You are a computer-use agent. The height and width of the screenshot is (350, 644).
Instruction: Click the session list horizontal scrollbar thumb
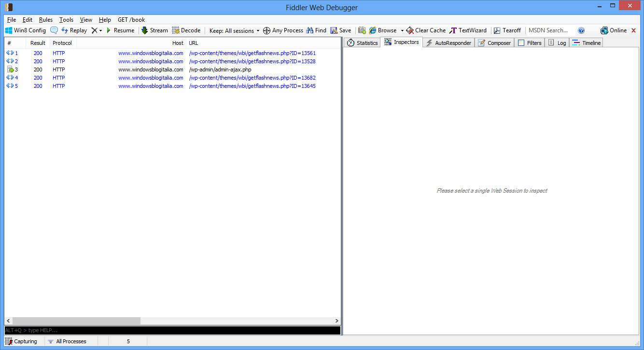[76, 321]
